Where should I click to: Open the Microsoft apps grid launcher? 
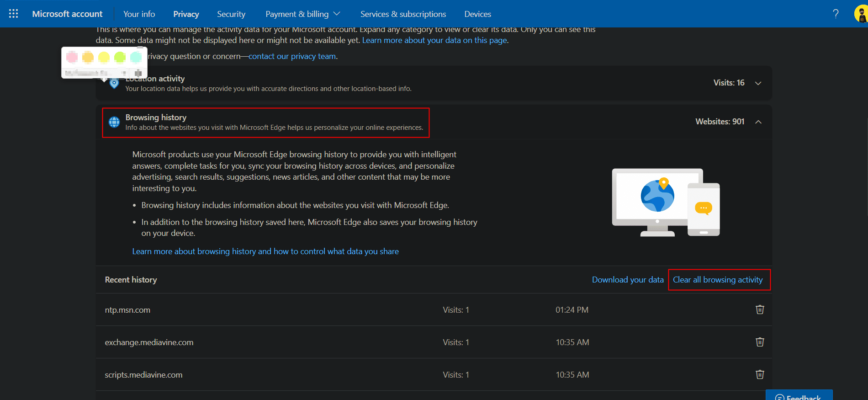(14, 14)
